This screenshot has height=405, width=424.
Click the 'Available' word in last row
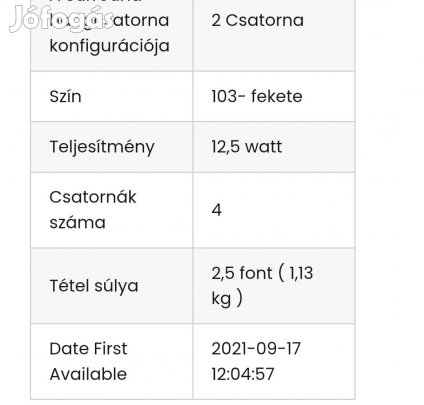88,374
